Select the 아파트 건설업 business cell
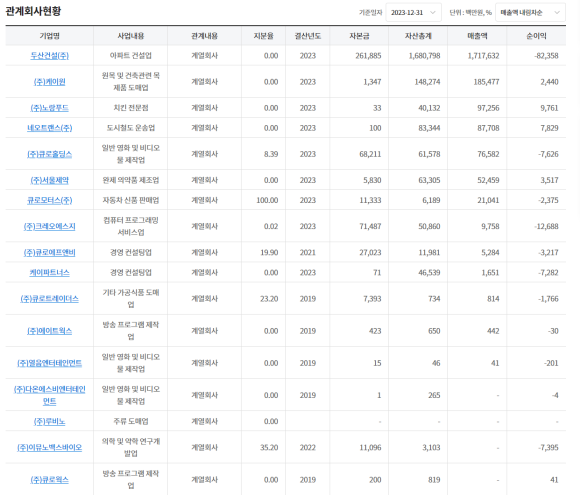This screenshot has height=495, width=580. [x=131, y=55]
